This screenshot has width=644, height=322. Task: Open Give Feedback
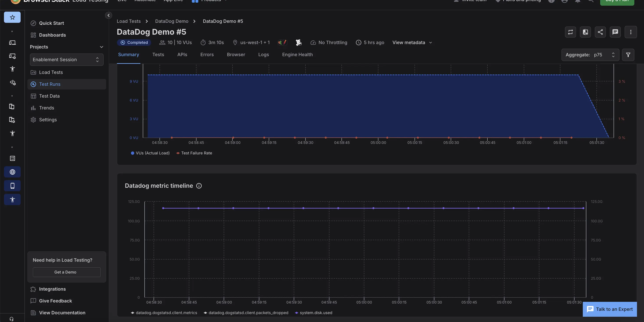coord(67,301)
